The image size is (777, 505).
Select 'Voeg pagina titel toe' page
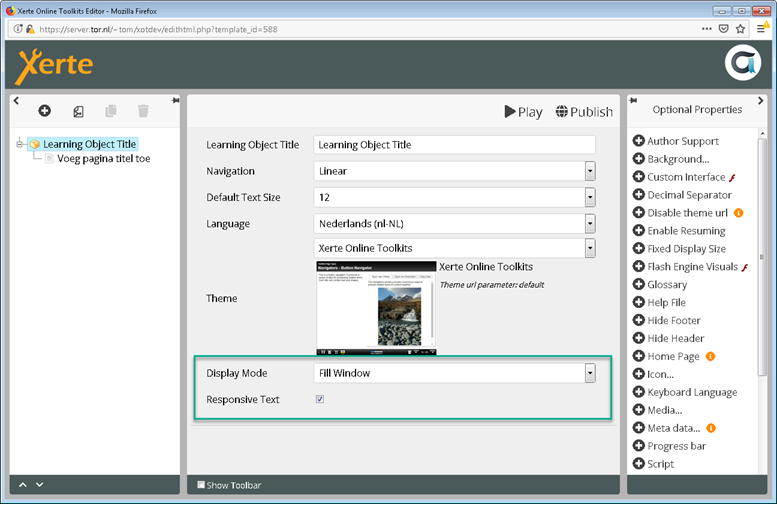click(104, 159)
